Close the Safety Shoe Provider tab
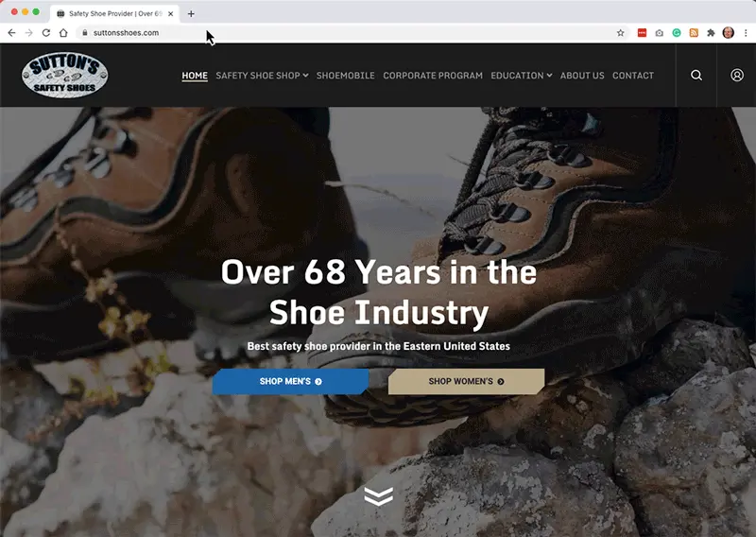Screen dimensions: 756x537 tap(171, 14)
